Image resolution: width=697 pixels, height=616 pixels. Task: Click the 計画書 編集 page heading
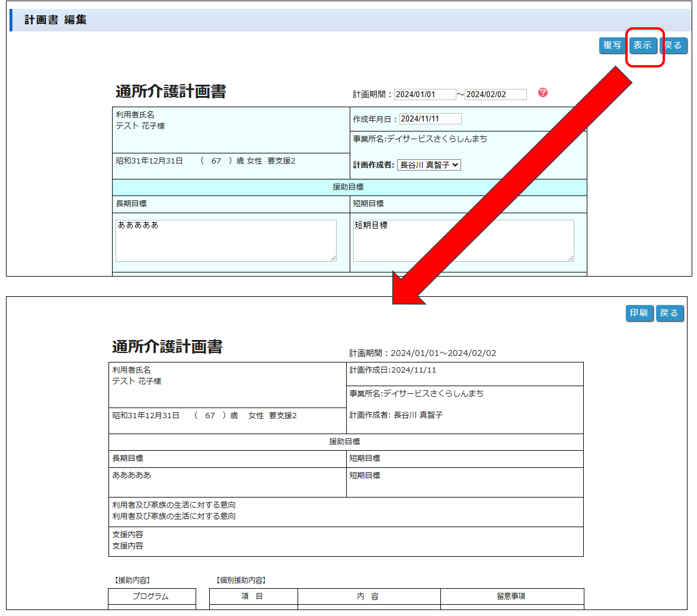(x=56, y=20)
